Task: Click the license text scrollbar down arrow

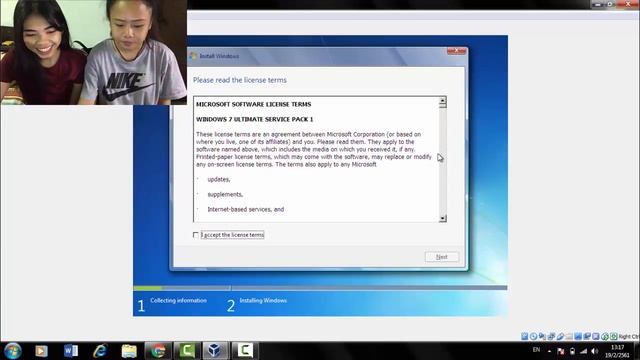Action: tap(442, 218)
